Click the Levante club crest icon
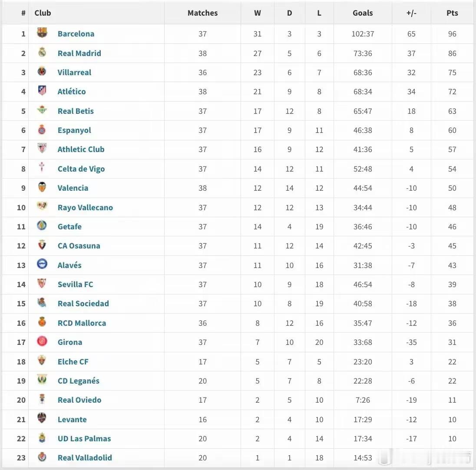This screenshot has height=470, width=476. (x=42, y=419)
